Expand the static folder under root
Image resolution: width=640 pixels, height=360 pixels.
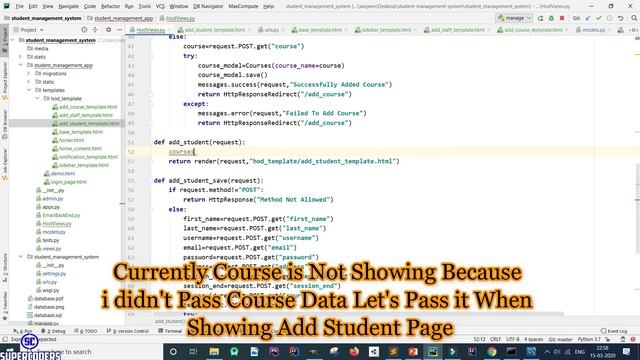pos(20,57)
